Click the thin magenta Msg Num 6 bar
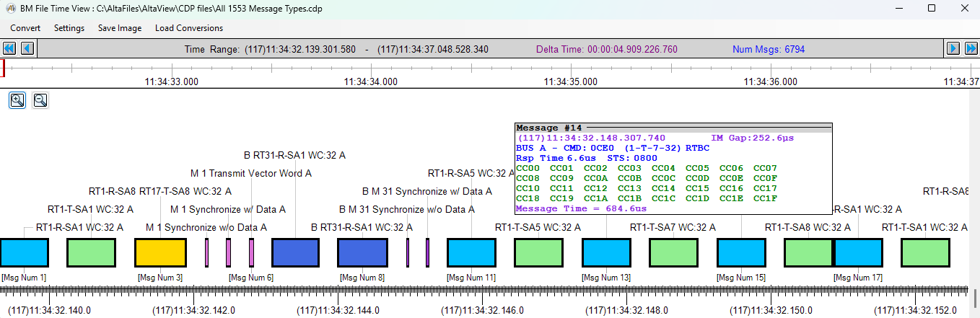Screen dimensions: 980x318 point(251,253)
